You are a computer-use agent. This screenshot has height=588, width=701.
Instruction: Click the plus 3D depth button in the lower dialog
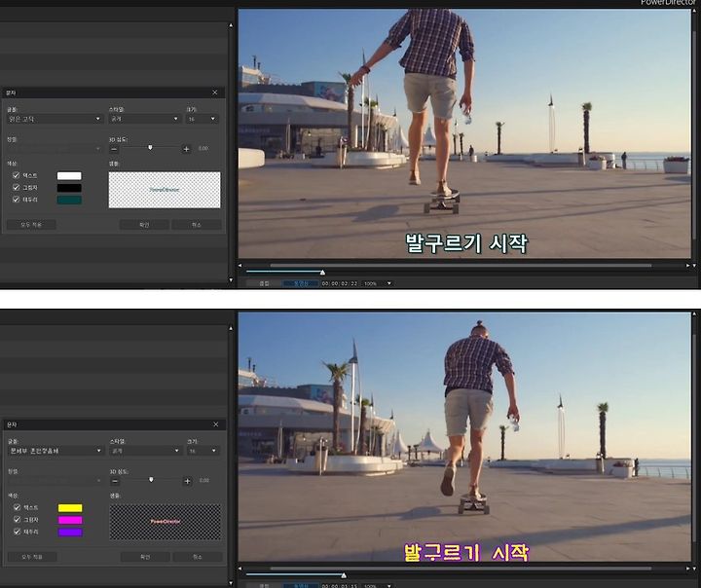pyautogui.click(x=187, y=481)
